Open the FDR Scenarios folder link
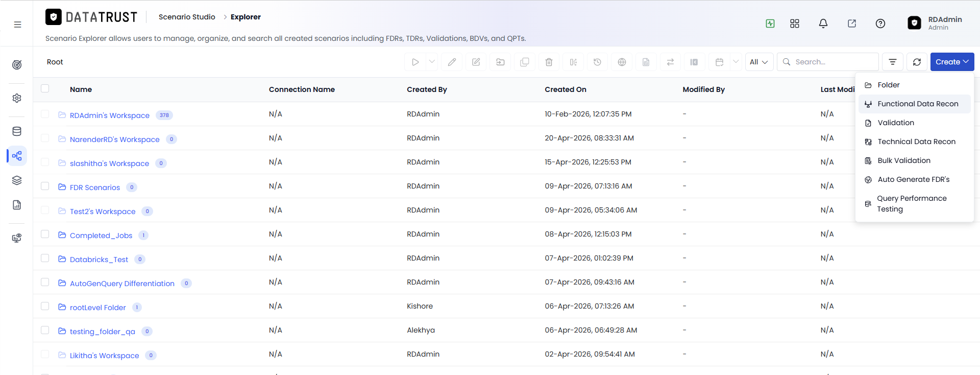Screen dimensions: 980x375 click(95, 188)
